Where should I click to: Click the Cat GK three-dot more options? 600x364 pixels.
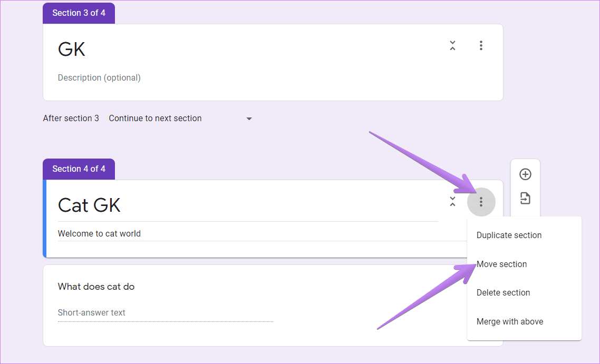click(481, 202)
